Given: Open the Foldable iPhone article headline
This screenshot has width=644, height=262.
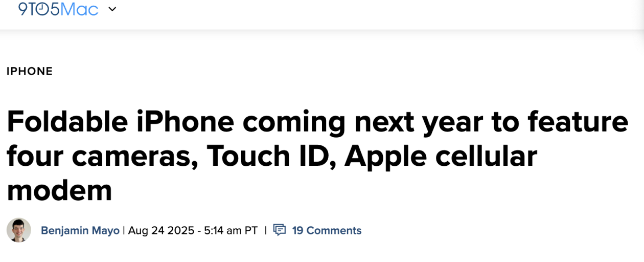Looking at the screenshot, I should pos(317,156).
